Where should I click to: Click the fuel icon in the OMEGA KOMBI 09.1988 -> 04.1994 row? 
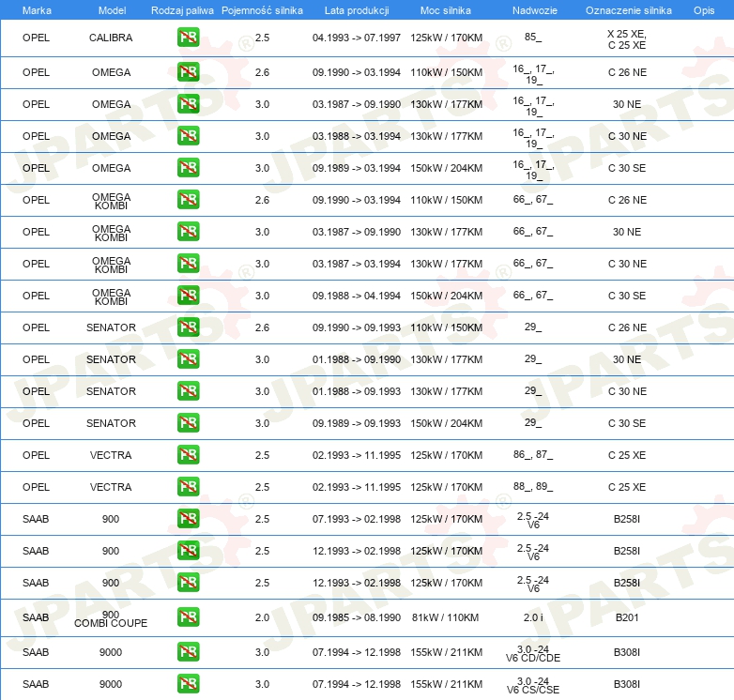[188, 296]
